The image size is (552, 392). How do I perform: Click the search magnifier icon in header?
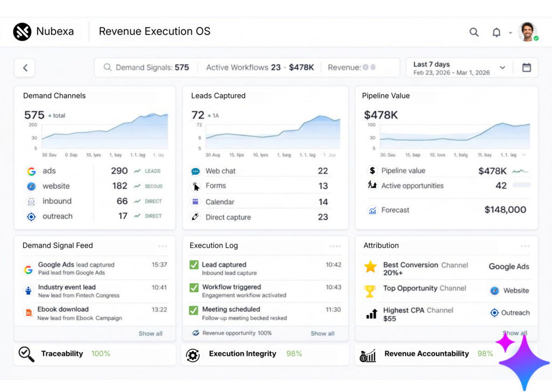click(x=474, y=32)
